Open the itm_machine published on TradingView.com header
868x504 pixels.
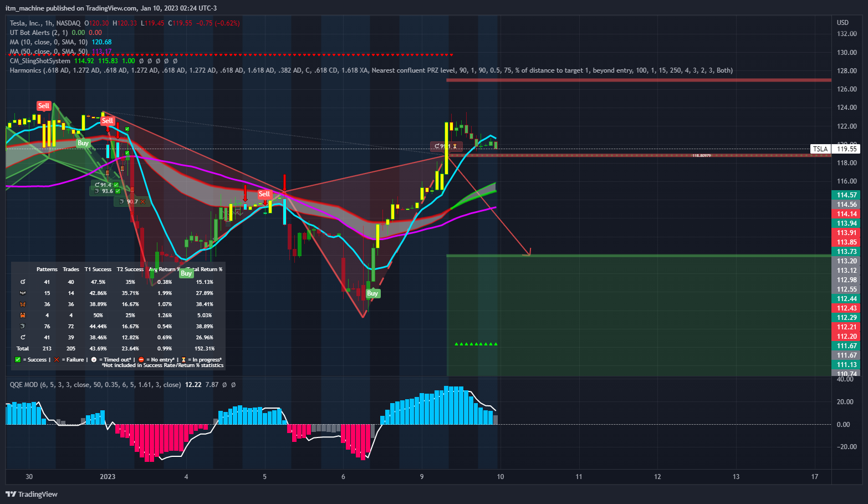coord(111,8)
